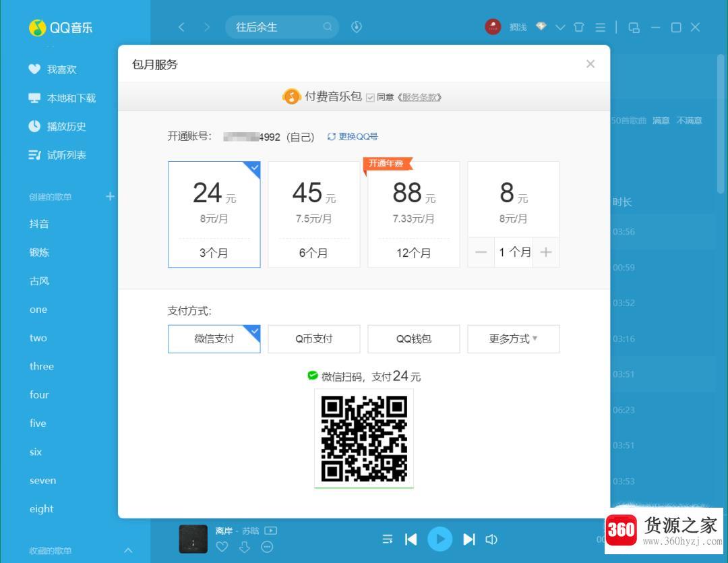Screen dimensions: 728x563
Task: Click the MV icon next to 苏晗
Action: click(271, 531)
